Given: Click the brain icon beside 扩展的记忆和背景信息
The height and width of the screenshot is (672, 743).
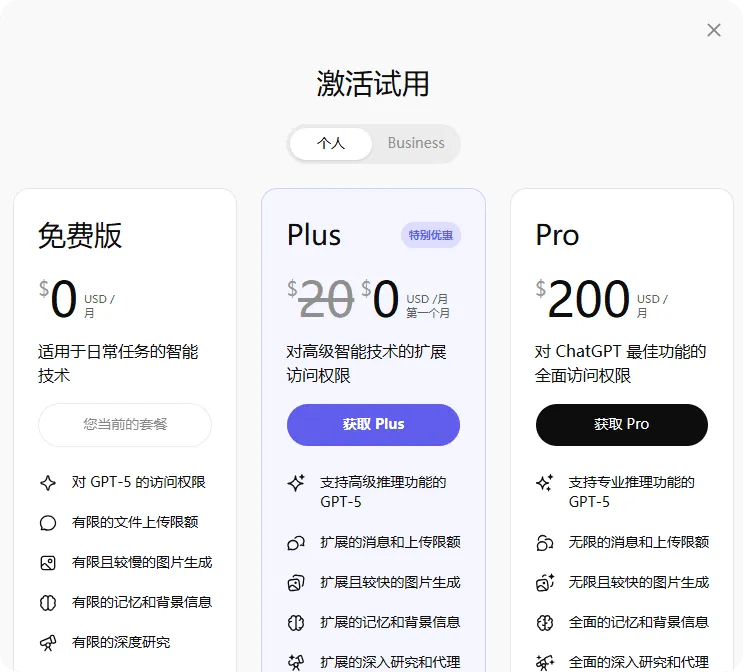Looking at the screenshot, I should (296, 623).
